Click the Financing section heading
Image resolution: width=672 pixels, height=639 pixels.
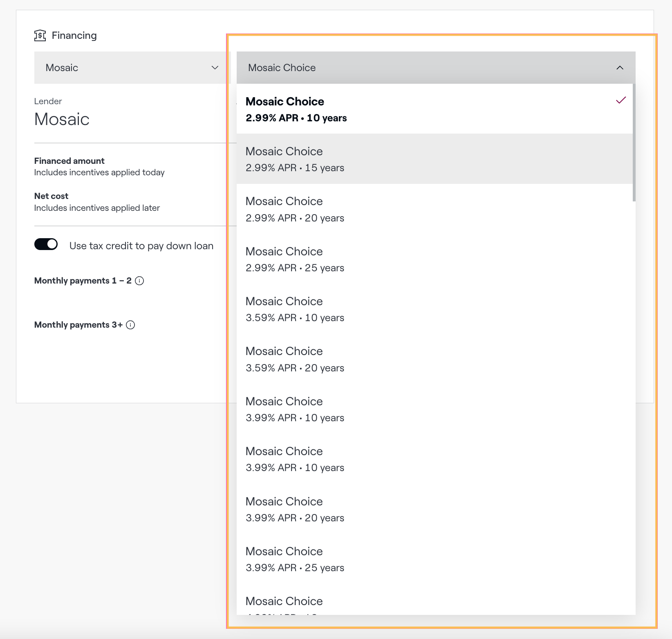(x=74, y=36)
